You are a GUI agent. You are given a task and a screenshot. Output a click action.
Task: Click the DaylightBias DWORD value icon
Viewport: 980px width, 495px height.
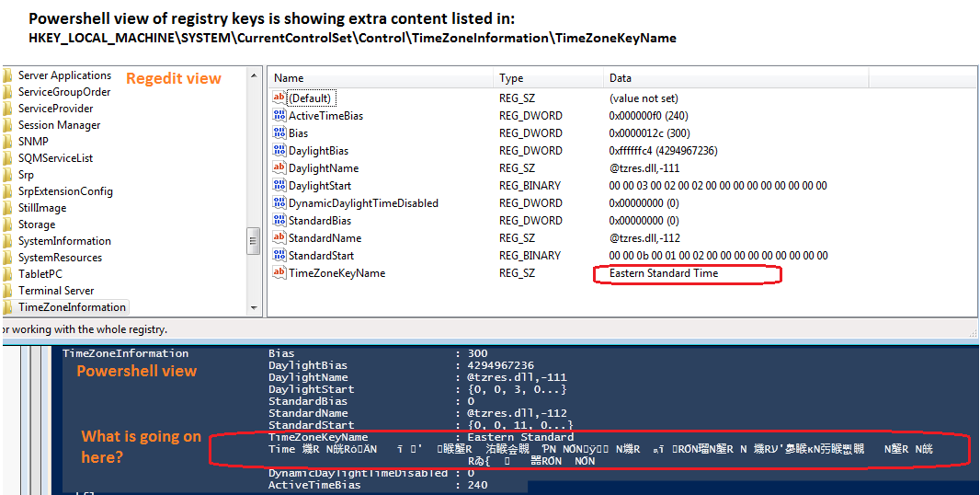coord(279,151)
